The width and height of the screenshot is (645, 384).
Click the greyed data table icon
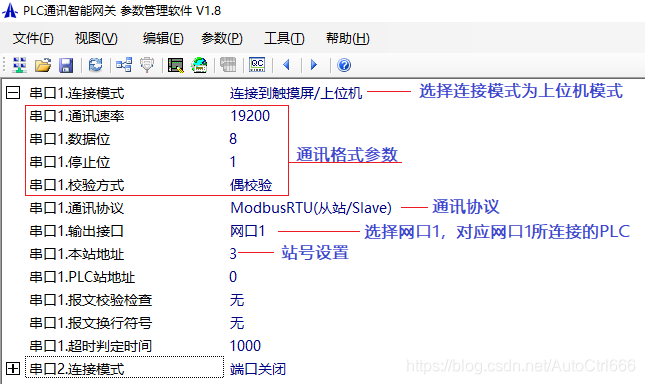point(228,65)
